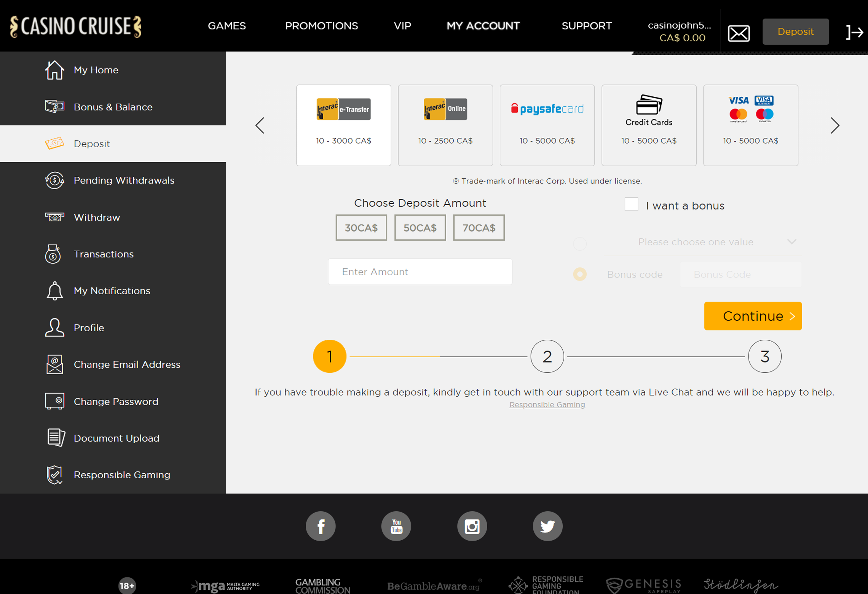868x594 pixels.
Task: Show previous payment methods with left arrow
Action: pyautogui.click(x=260, y=125)
